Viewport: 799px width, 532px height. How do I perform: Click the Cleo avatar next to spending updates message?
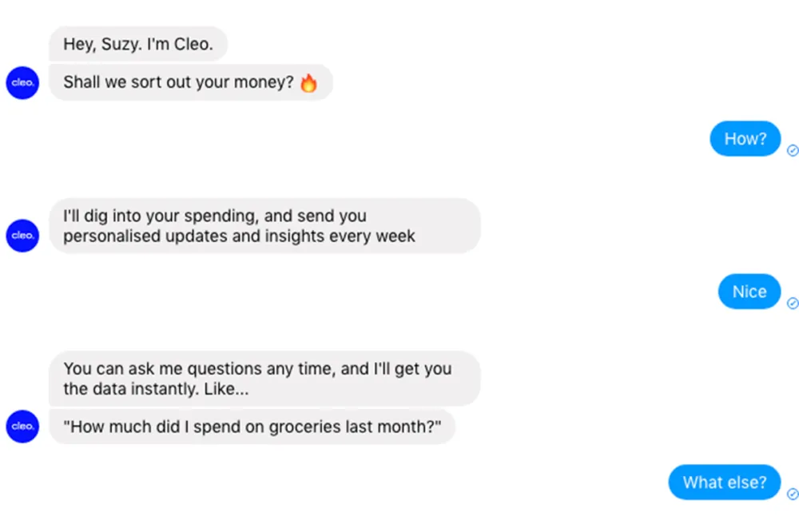point(22,236)
